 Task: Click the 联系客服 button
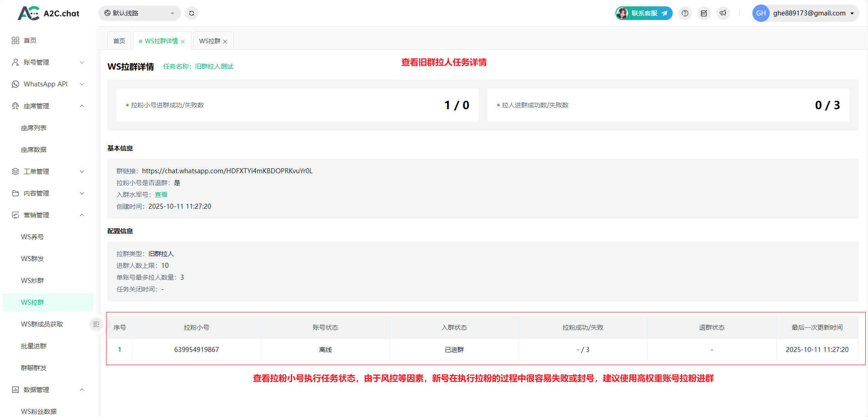coord(644,13)
